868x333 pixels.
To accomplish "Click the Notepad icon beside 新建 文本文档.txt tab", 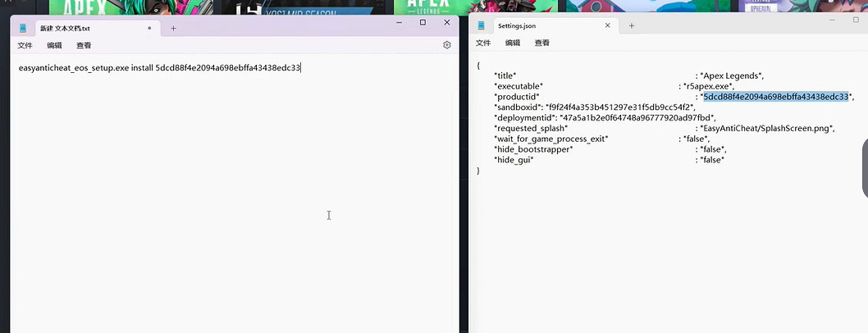I will pos(23,28).
